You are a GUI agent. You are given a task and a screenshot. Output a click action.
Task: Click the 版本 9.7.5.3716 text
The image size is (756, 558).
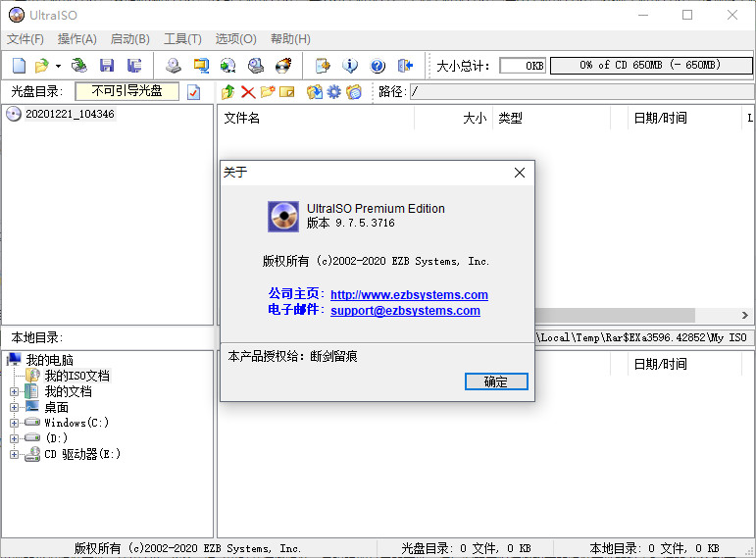[351, 223]
